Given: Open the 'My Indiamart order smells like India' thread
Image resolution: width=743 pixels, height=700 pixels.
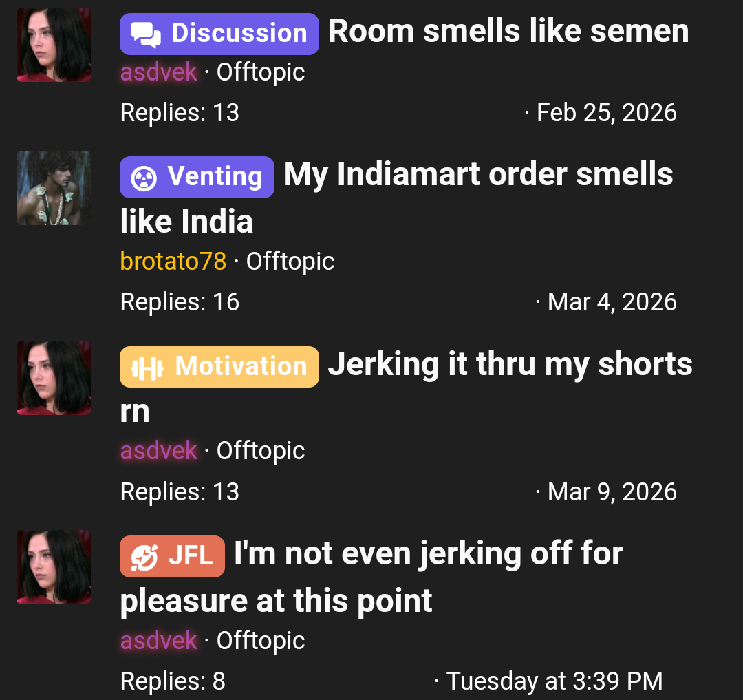Looking at the screenshot, I should coord(396,198).
